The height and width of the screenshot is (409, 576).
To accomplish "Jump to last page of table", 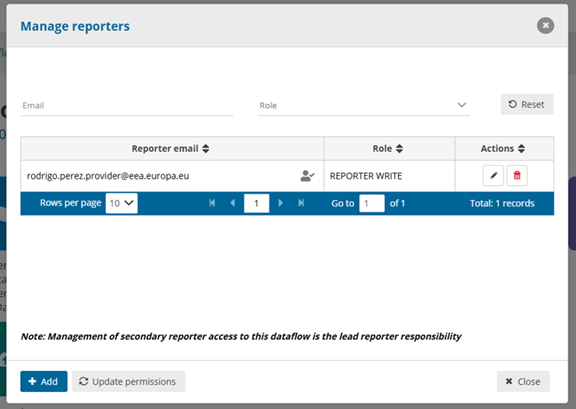I will [301, 203].
